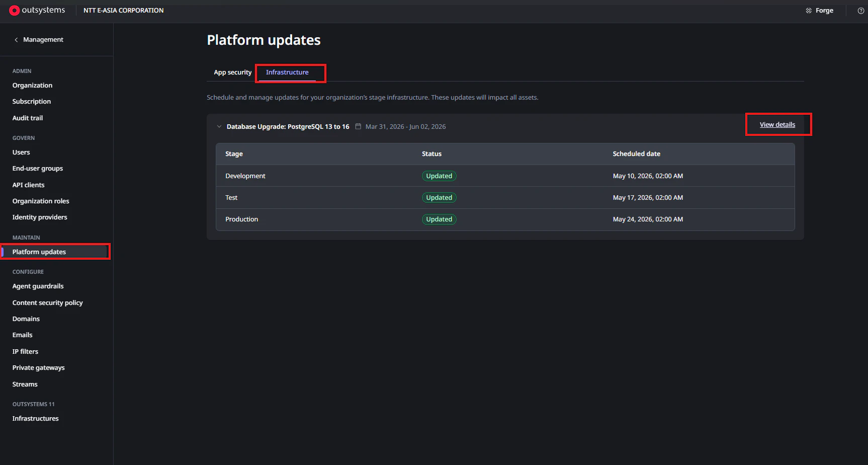Click Updated status badge for Development
Viewport: 868px width, 465px height.
439,176
